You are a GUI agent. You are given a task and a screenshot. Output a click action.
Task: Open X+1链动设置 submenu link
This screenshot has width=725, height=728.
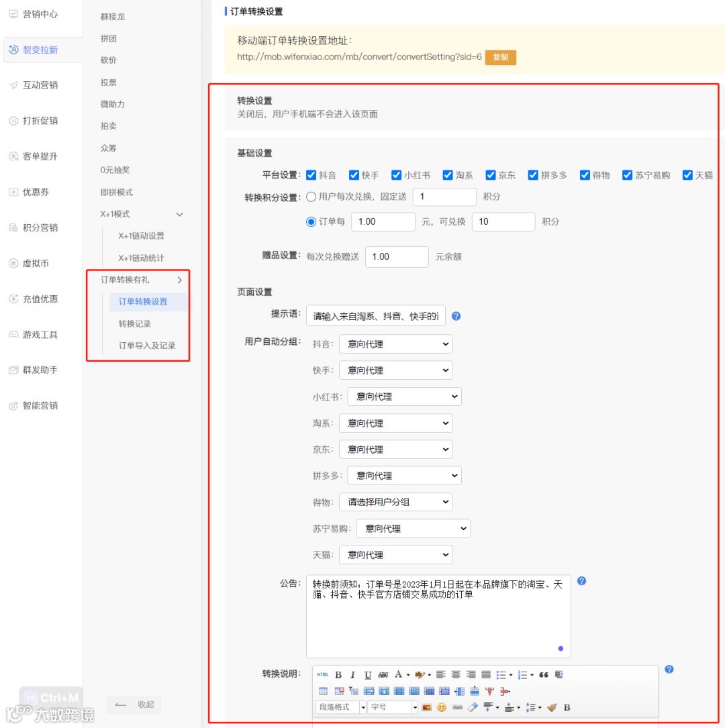pyautogui.click(x=141, y=236)
